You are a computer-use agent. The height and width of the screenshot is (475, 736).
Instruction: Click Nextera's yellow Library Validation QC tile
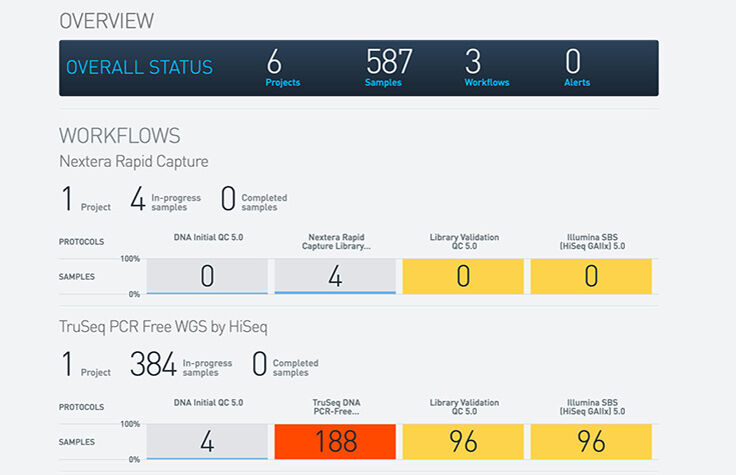463,276
